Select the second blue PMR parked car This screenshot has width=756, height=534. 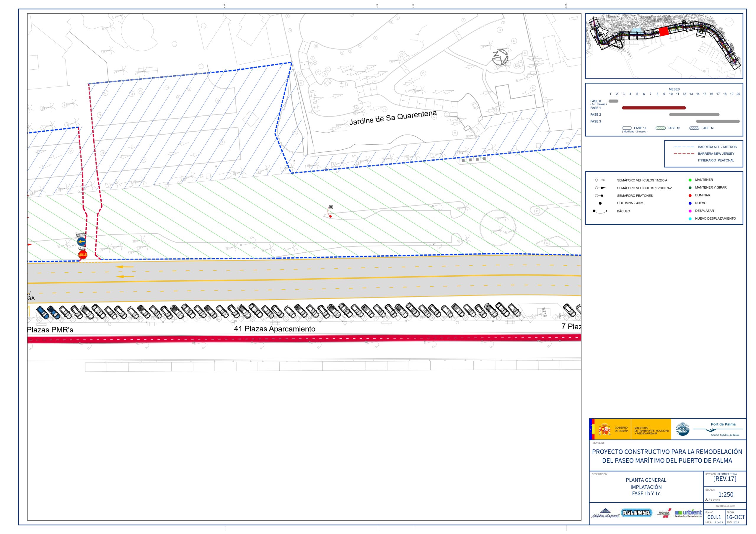tap(54, 312)
